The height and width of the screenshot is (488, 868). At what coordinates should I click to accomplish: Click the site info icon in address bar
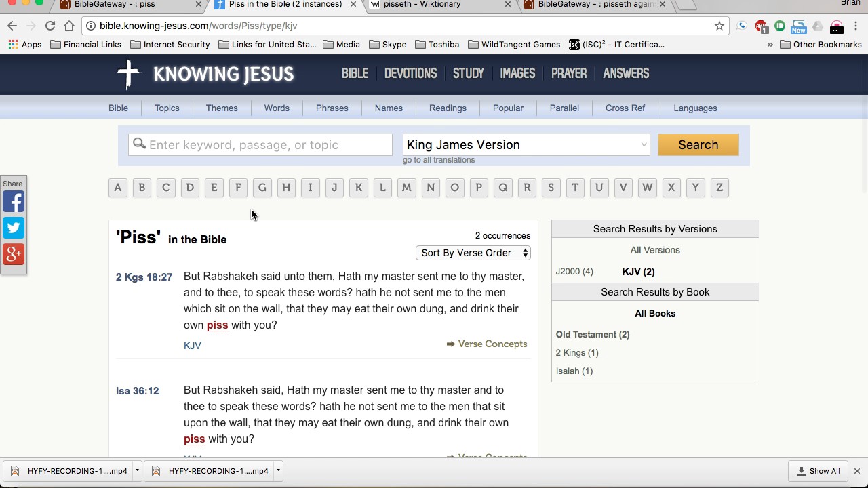pos(91,26)
